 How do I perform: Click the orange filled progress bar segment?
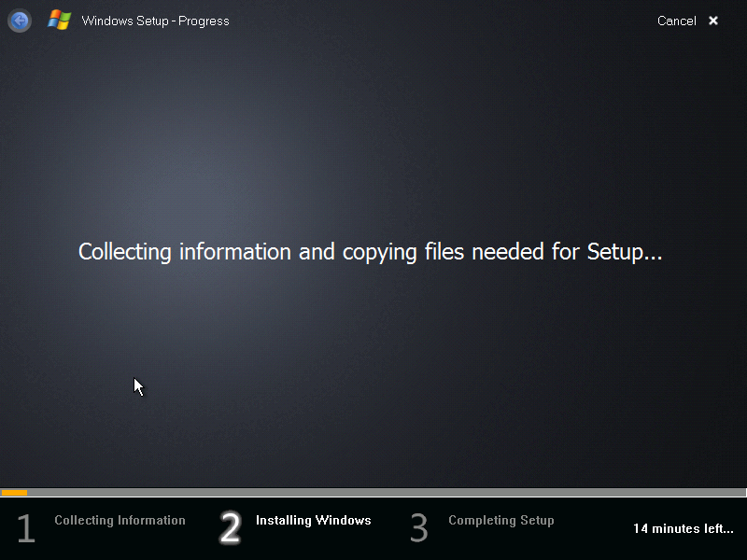click(14, 493)
